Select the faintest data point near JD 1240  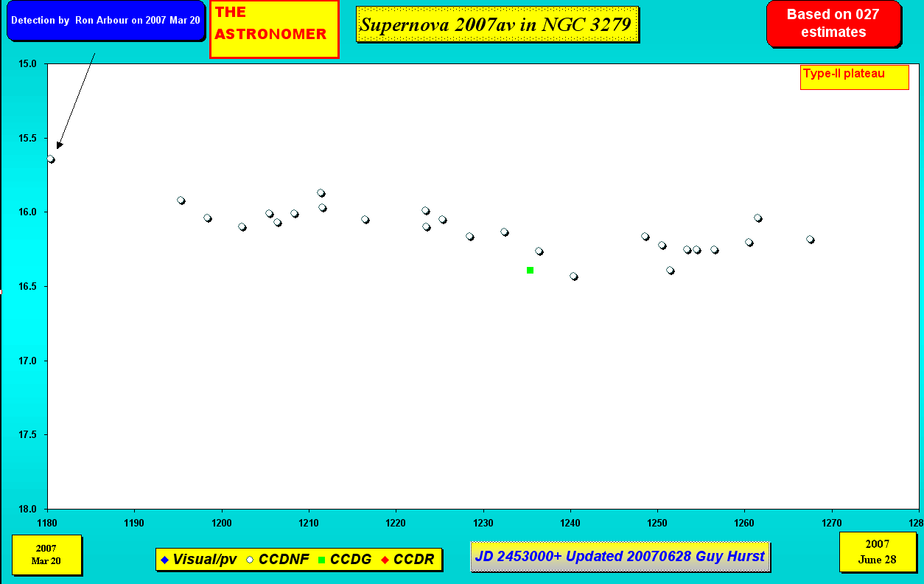(574, 277)
